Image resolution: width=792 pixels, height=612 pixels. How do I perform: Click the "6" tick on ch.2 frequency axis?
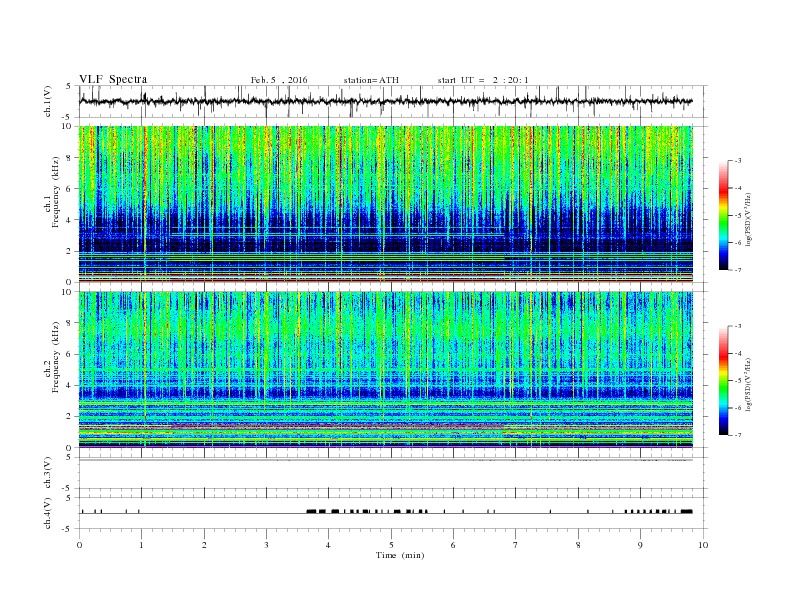(70, 354)
